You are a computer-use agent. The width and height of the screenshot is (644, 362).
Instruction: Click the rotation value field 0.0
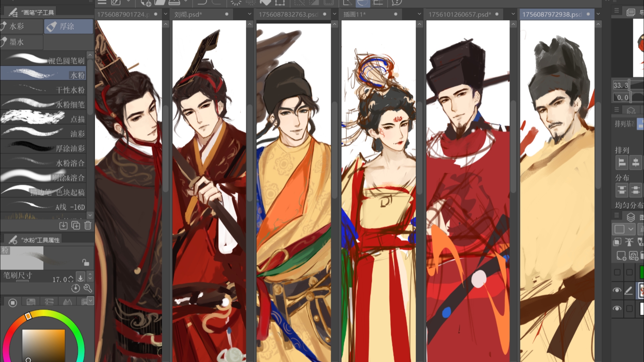click(x=622, y=98)
